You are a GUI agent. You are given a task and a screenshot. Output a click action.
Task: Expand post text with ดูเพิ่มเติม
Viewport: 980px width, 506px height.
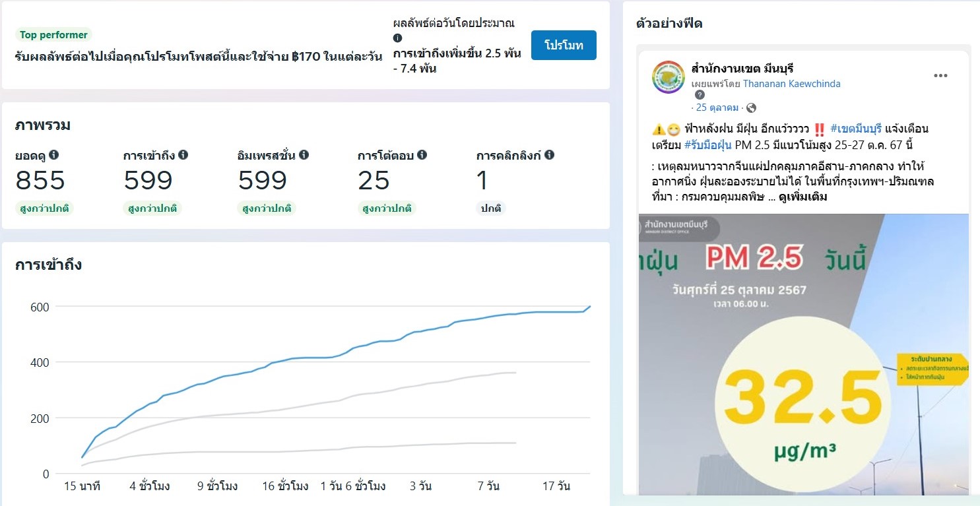[802, 197]
